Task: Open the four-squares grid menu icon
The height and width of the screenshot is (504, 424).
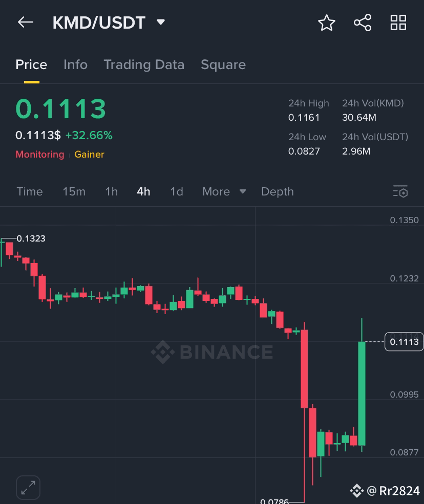Action: click(x=398, y=23)
